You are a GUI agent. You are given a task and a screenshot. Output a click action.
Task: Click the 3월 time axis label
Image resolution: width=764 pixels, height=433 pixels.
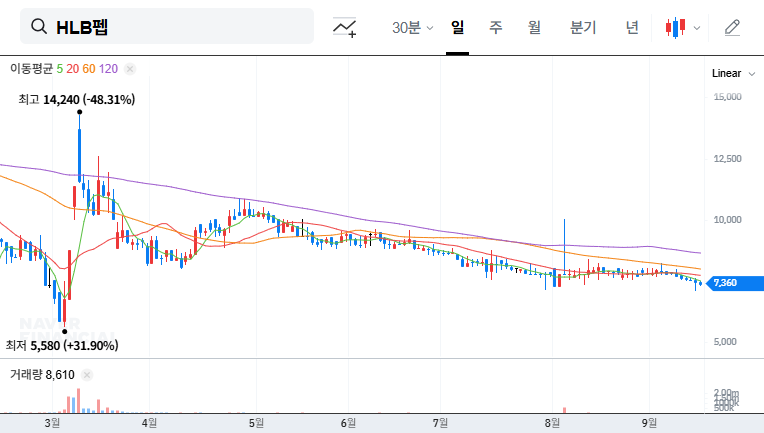52,423
